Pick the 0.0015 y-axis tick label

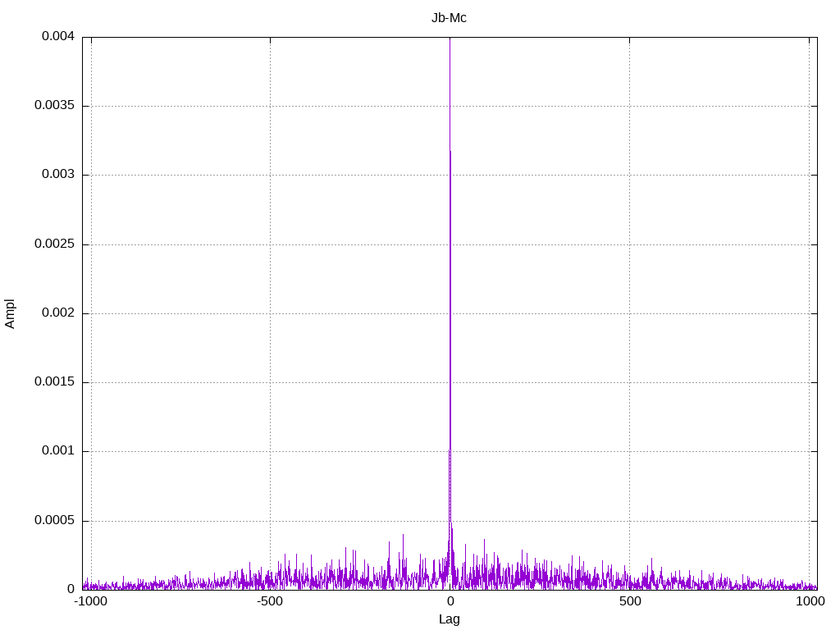click(x=55, y=382)
